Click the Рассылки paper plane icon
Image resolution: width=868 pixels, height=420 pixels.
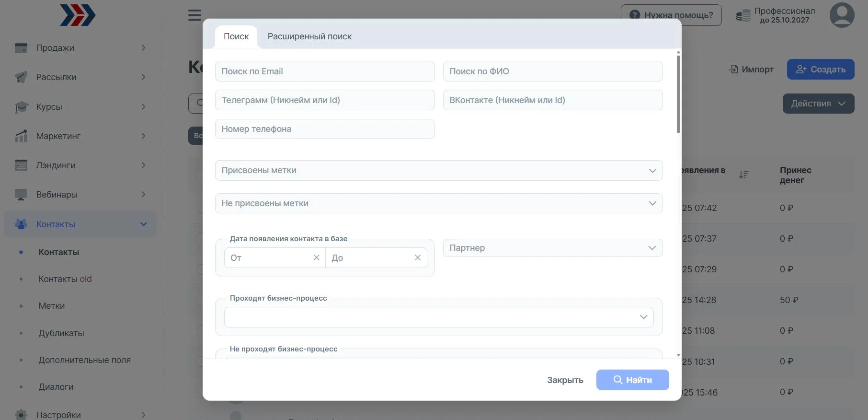(21, 77)
